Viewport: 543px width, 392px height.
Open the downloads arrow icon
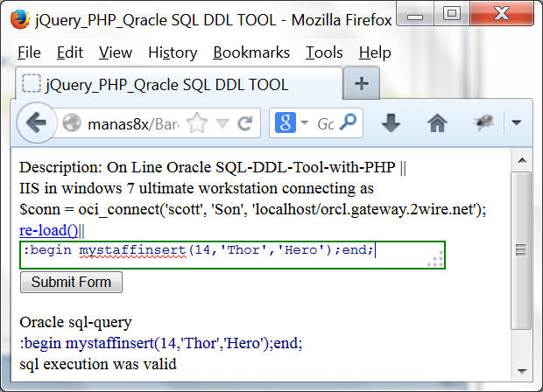(x=391, y=122)
